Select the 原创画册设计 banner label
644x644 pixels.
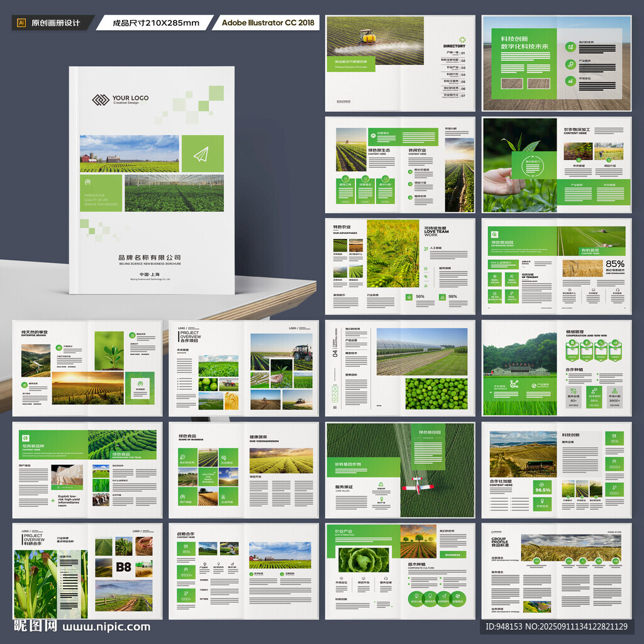pyautogui.click(x=55, y=23)
